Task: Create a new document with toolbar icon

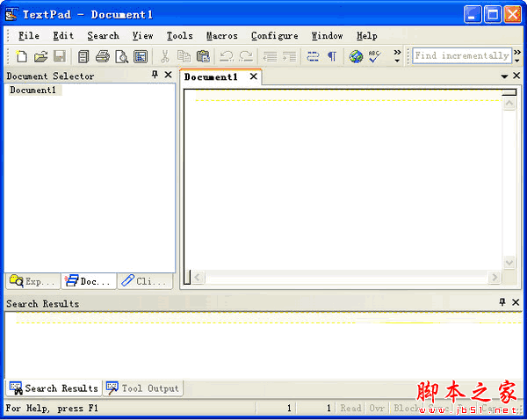Action: pyautogui.click(x=21, y=56)
